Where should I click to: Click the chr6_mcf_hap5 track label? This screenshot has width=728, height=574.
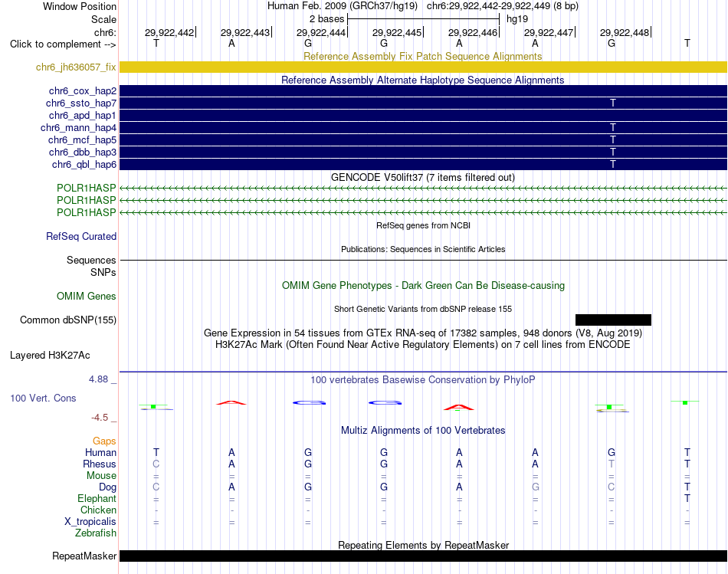[82, 139]
